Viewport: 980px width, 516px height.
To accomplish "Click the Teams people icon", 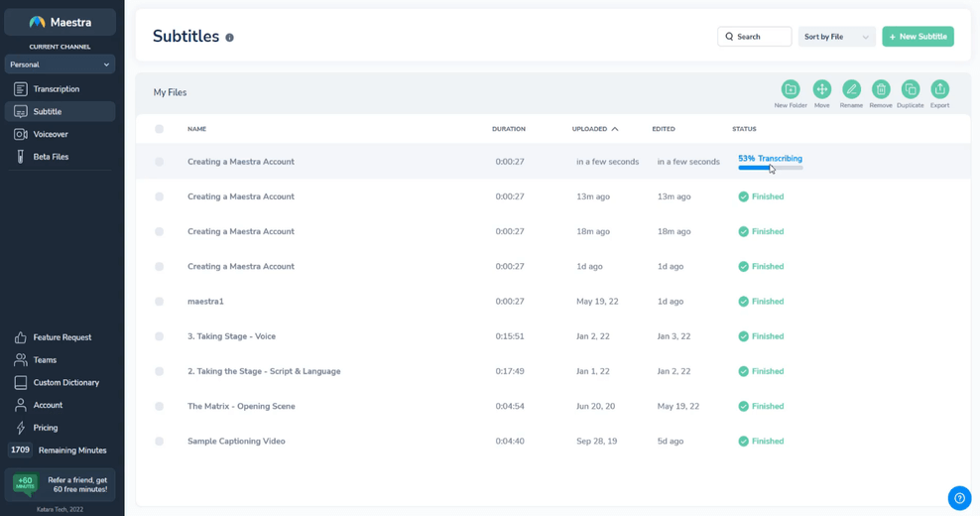I will click(x=21, y=360).
